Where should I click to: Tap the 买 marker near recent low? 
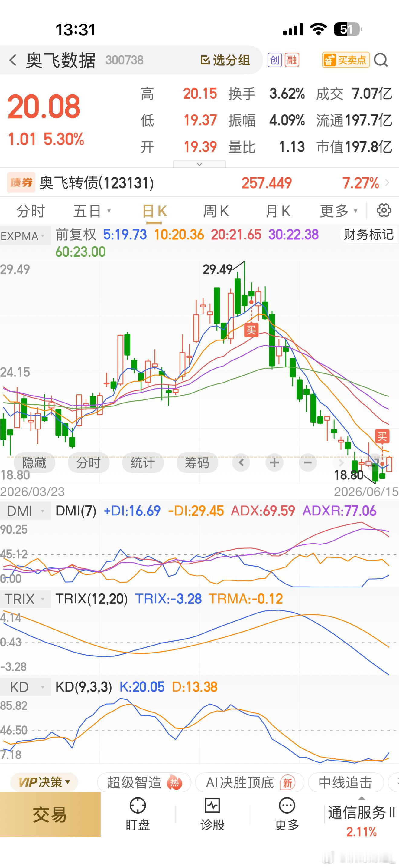(382, 437)
